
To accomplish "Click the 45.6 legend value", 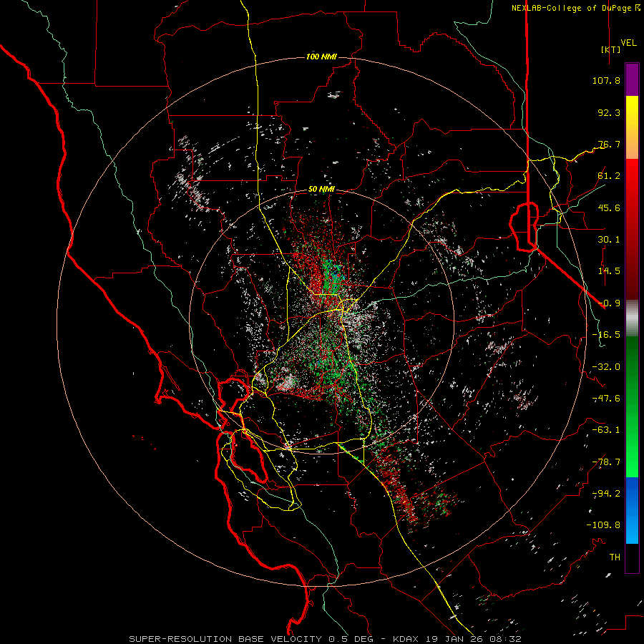I will click(609, 208).
